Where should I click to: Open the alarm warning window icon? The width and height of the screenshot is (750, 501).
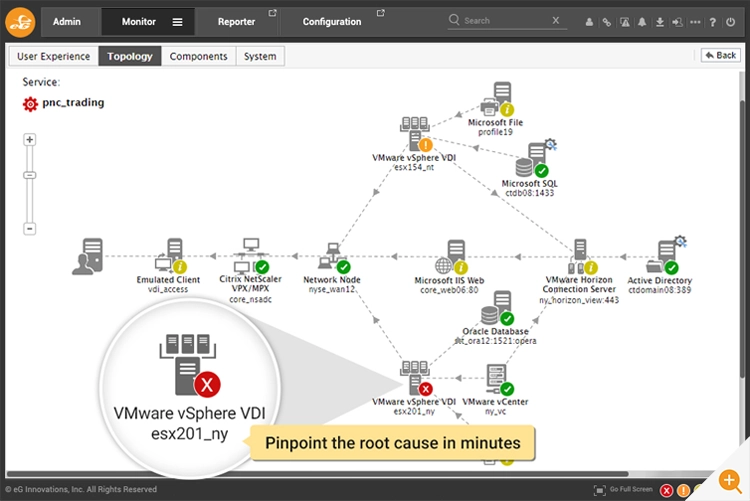click(625, 22)
